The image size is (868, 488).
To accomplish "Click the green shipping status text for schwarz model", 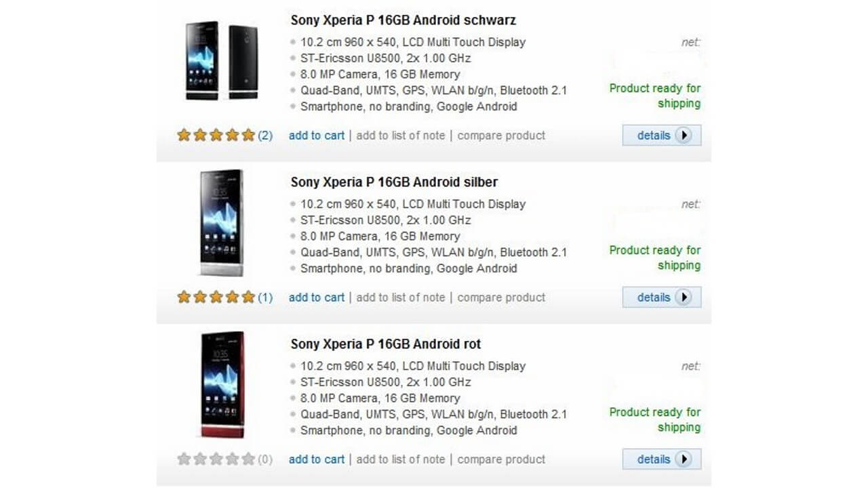I will [654, 96].
